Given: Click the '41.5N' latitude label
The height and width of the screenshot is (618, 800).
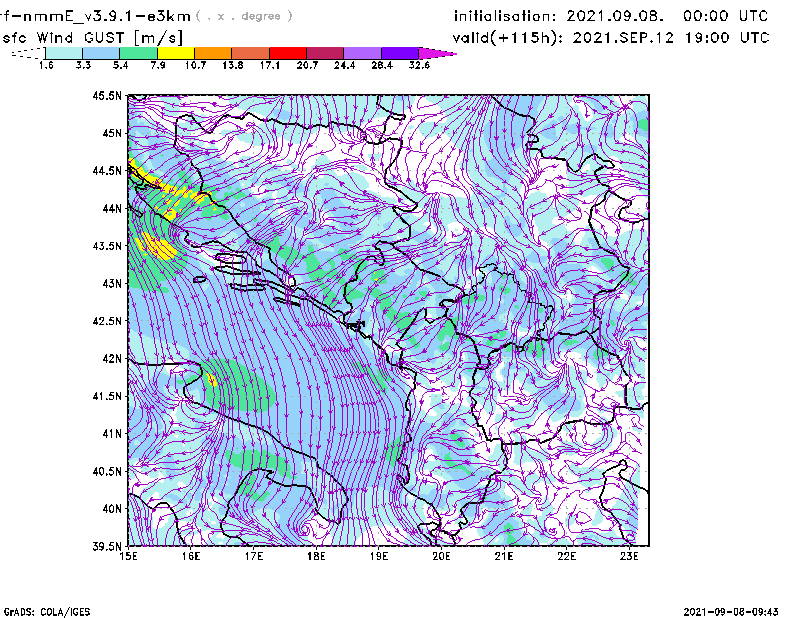Looking at the screenshot, I should [x=107, y=396].
